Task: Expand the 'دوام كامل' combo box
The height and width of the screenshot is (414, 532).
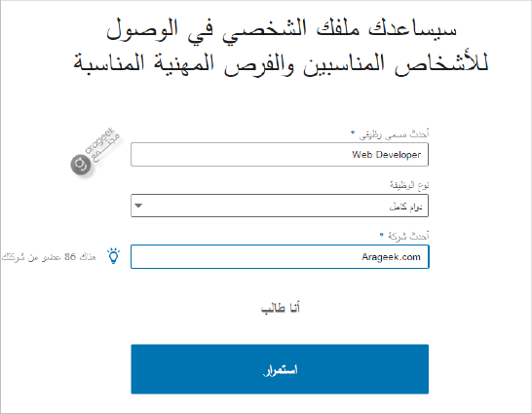Action: coord(280,206)
